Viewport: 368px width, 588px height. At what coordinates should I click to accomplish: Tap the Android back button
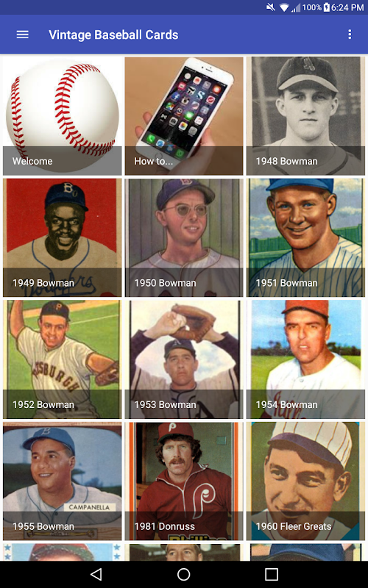click(96, 574)
